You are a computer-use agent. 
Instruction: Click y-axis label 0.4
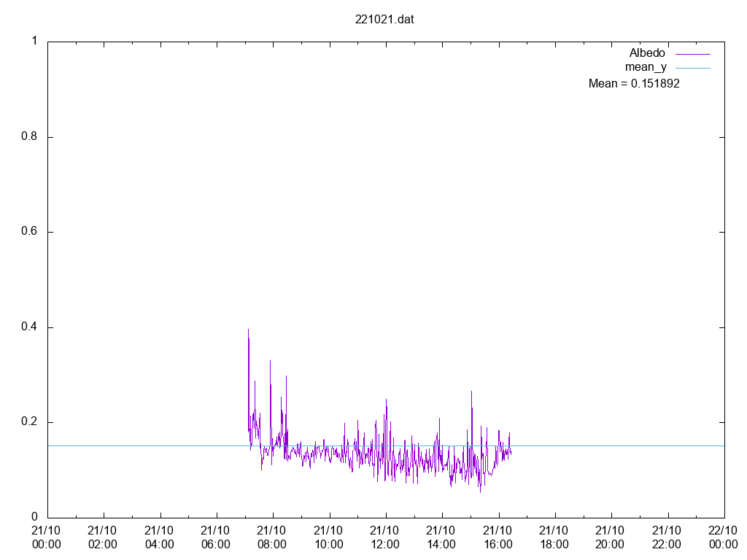[x=29, y=327]
